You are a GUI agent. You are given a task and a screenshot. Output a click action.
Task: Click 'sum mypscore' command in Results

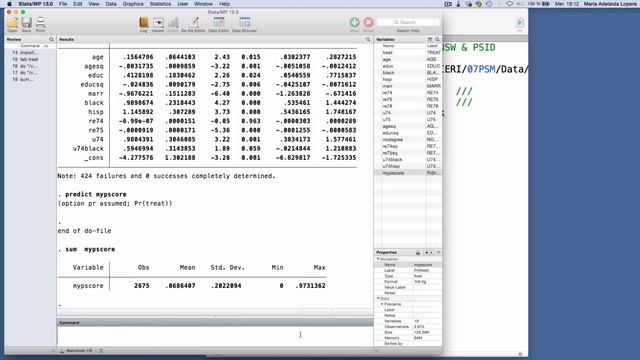(90, 249)
